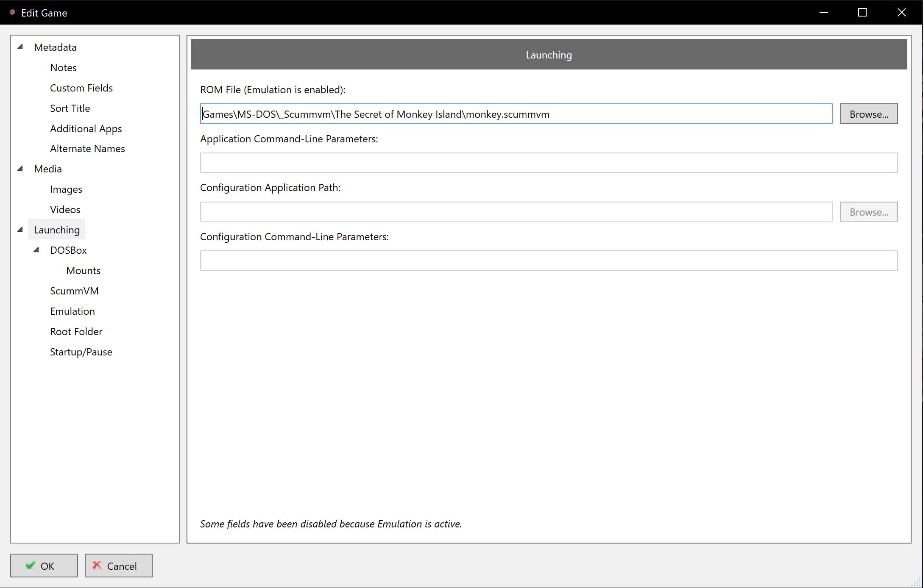Image resolution: width=923 pixels, height=588 pixels.
Task: Open Custom Fields section
Action: [81, 88]
